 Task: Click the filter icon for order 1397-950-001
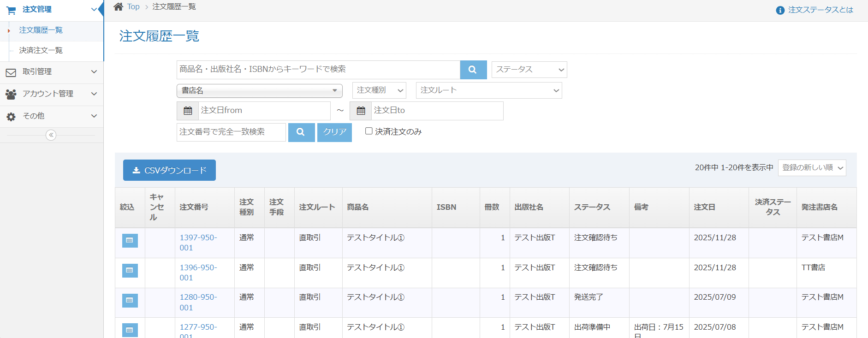[x=130, y=240]
